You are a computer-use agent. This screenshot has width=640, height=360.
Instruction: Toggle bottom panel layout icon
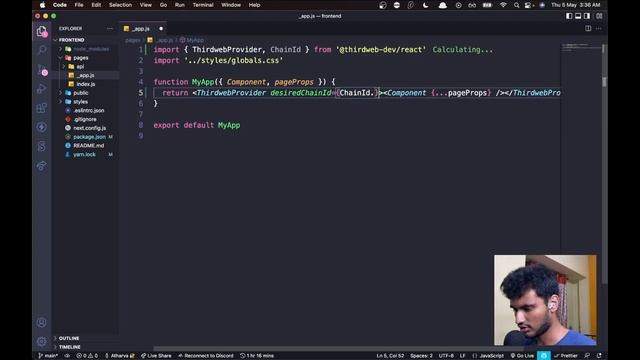[578, 16]
